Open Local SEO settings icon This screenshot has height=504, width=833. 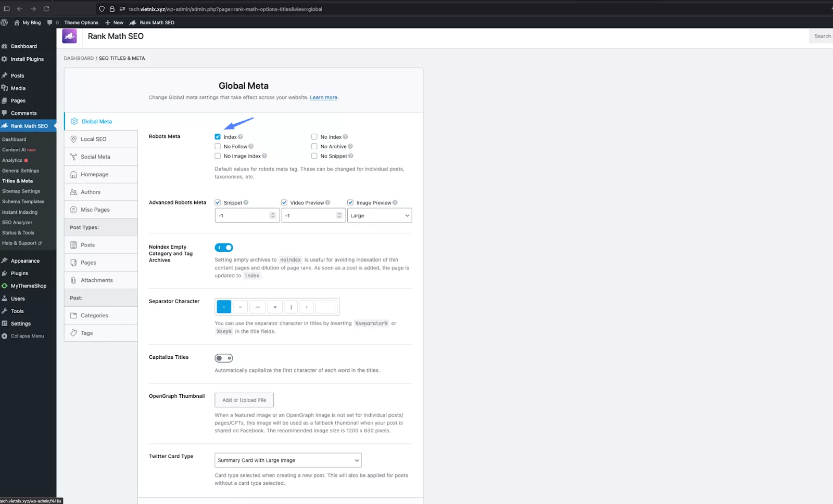(x=73, y=139)
